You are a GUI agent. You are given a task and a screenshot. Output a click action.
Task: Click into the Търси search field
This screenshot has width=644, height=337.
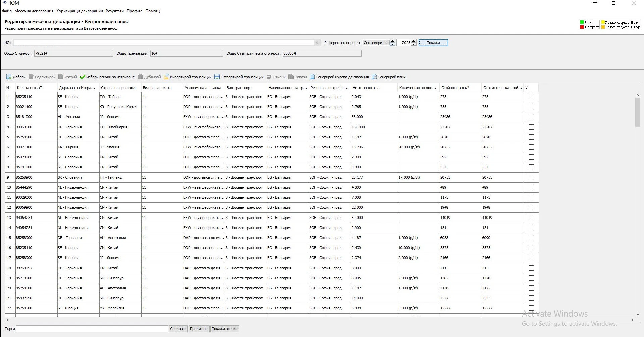pos(92,329)
